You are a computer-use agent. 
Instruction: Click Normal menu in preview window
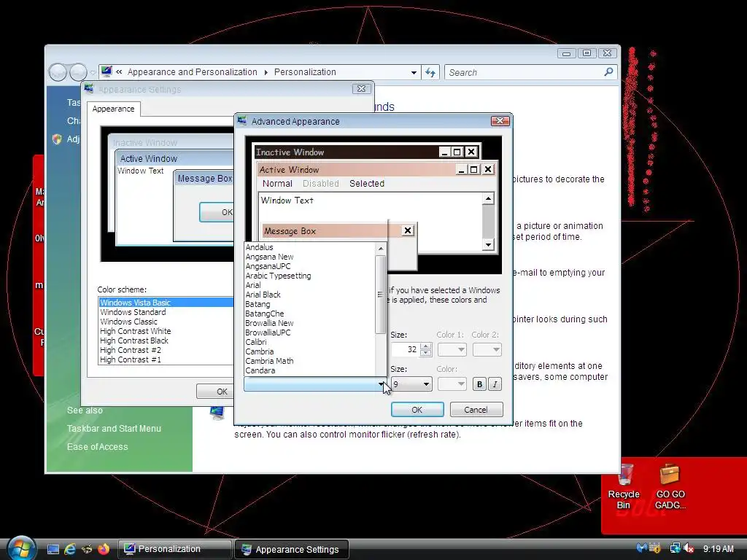pos(277,183)
